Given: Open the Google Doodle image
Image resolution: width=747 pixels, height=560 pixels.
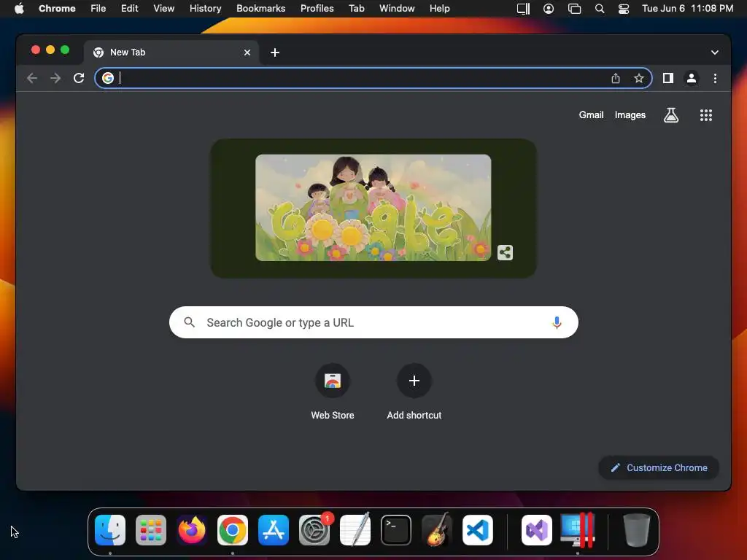Looking at the screenshot, I should (x=373, y=208).
